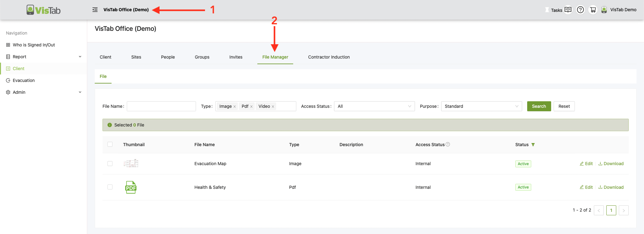Open the Access Status dropdown
This screenshot has width=644, height=234.
(374, 106)
